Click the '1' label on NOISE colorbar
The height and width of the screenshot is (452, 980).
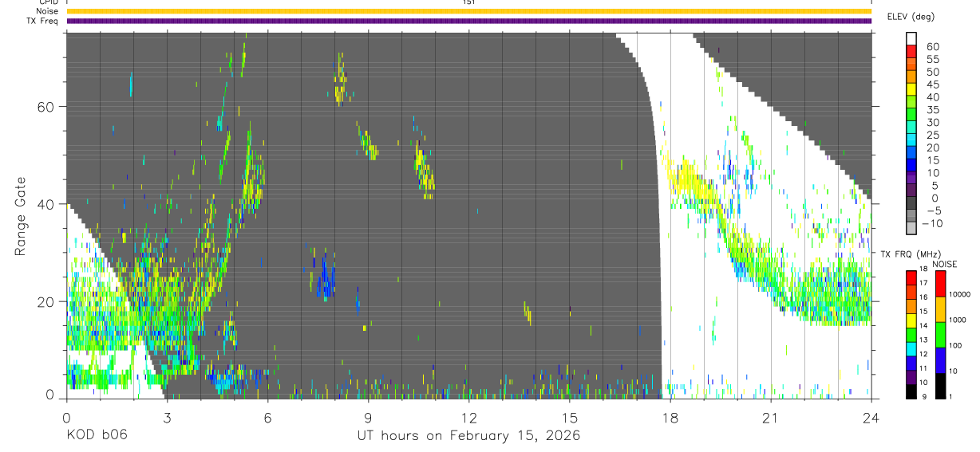tap(952, 397)
